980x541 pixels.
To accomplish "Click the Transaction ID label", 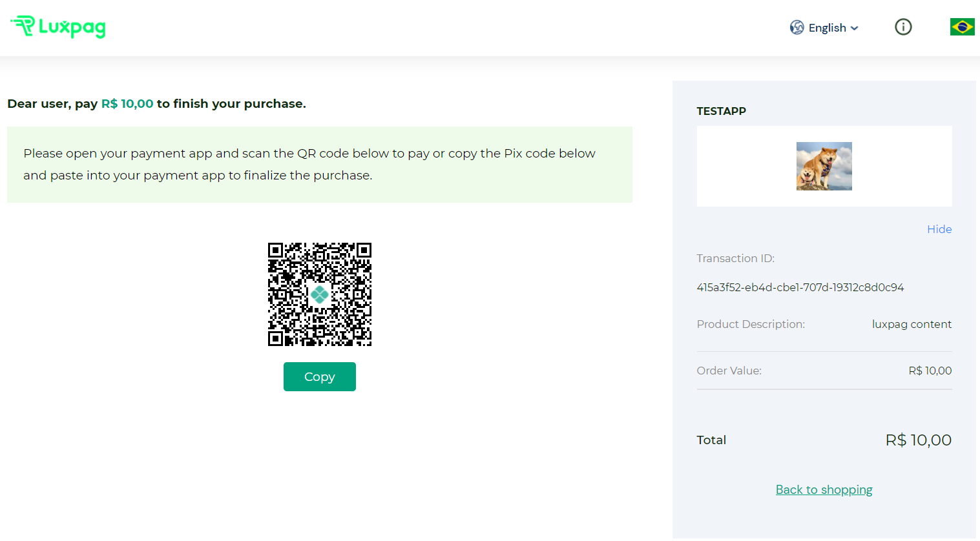I will (735, 258).
